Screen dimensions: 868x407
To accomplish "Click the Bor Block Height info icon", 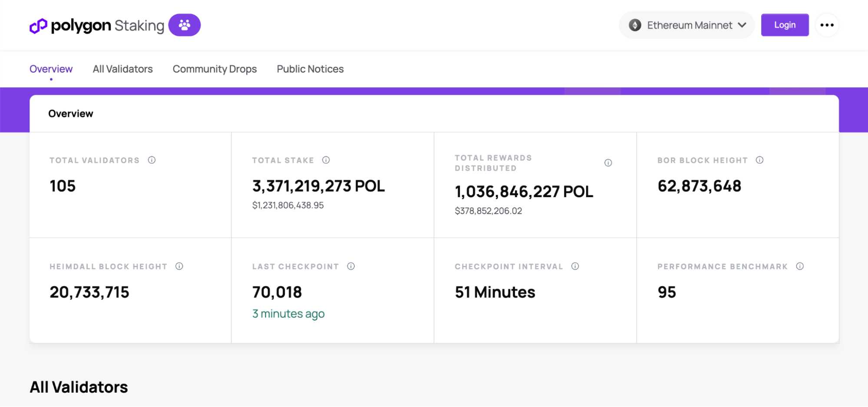I will point(760,160).
